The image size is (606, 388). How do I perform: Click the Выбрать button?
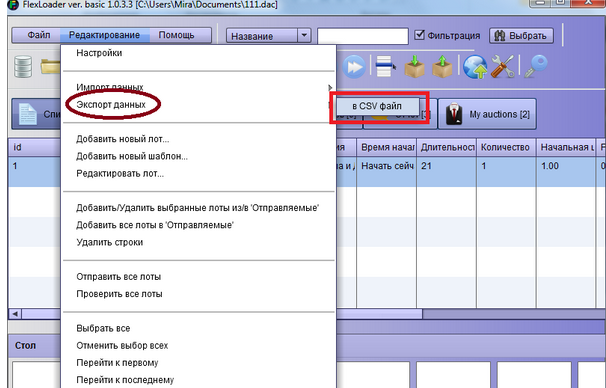click(x=521, y=36)
